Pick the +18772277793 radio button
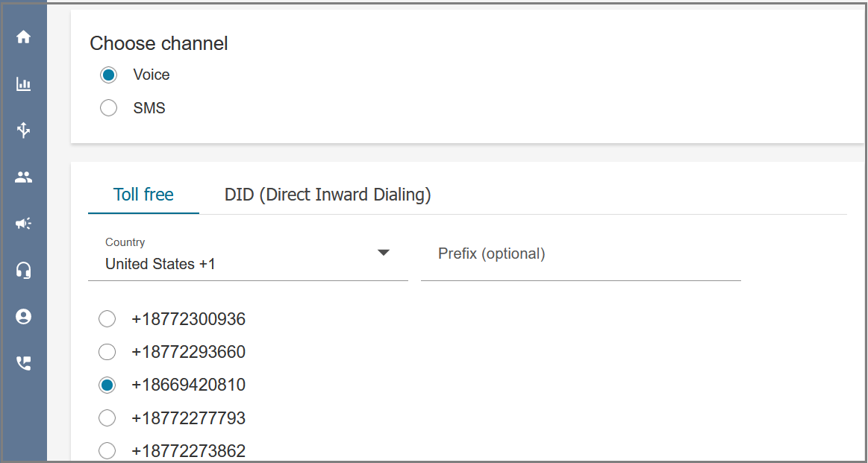This screenshot has height=463, width=868. point(107,418)
